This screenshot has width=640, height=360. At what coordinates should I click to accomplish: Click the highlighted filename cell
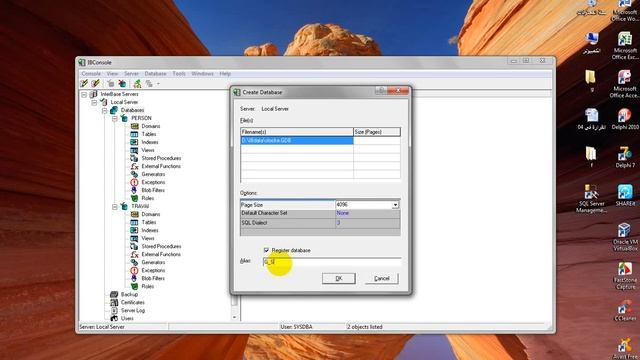[297, 140]
